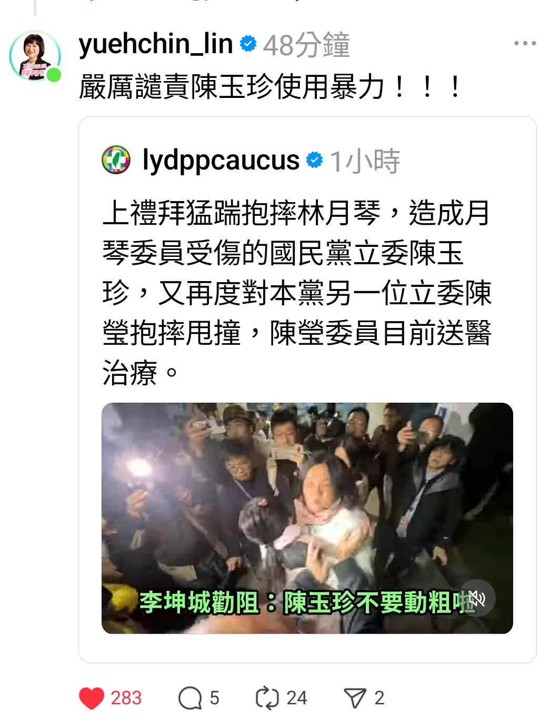Image resolution: width=560 pixels, height=728 pixels.
Task: Open the 1小時 quoted post timestamp
Action: coord(365,161)
